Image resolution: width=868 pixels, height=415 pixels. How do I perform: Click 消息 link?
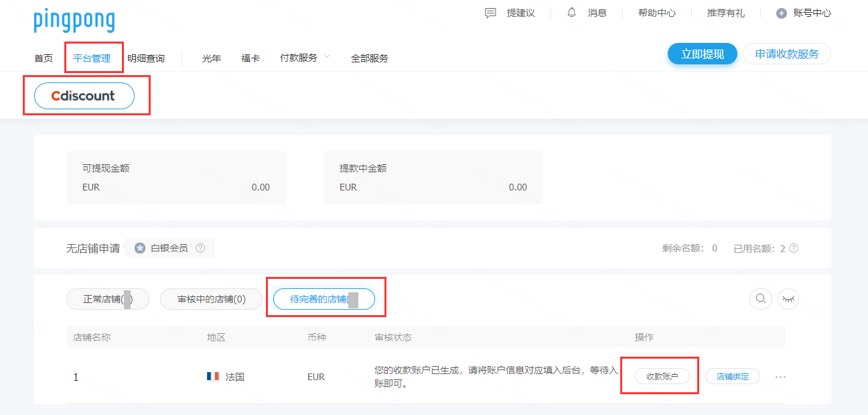pos(597,13)
